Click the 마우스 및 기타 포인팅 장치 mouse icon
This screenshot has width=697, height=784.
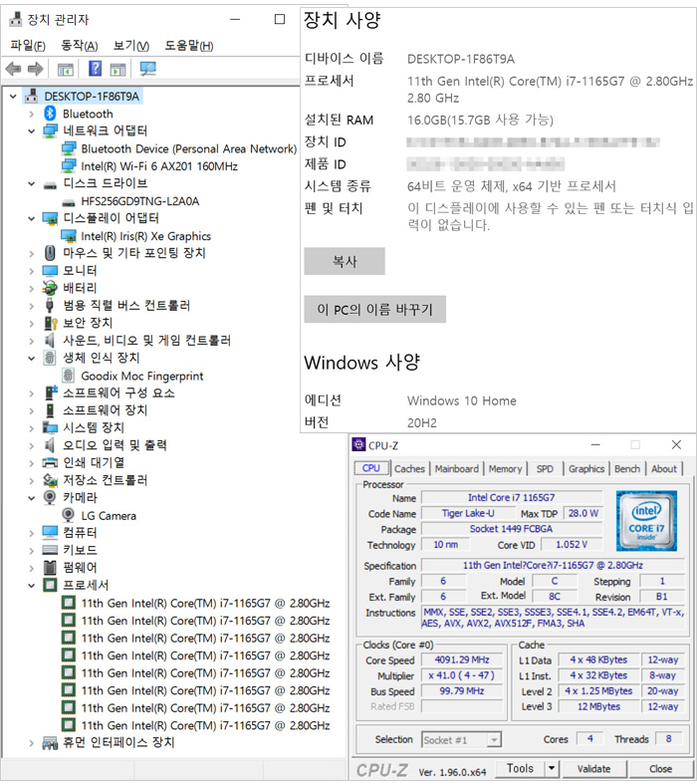[50, 253]
